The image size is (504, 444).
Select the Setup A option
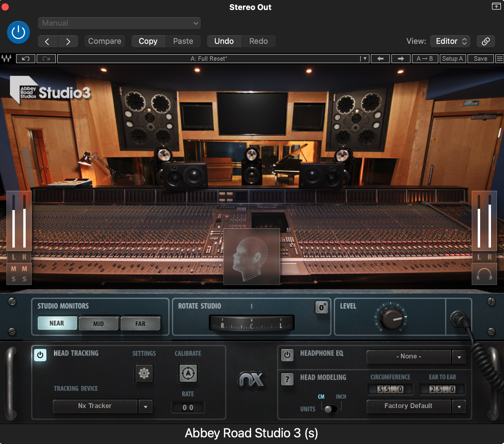(x=453, y=58)
